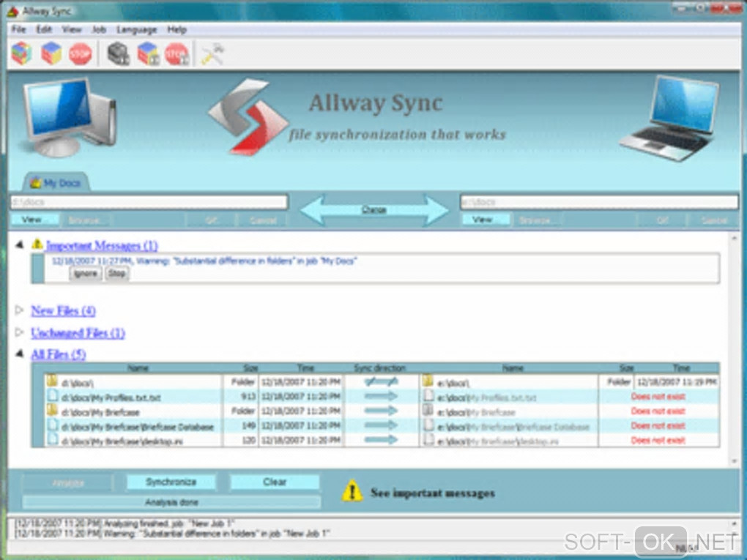Click the bottom Synchronize button
The width and height of the screenshot is (747, 560).
(171, 482)
